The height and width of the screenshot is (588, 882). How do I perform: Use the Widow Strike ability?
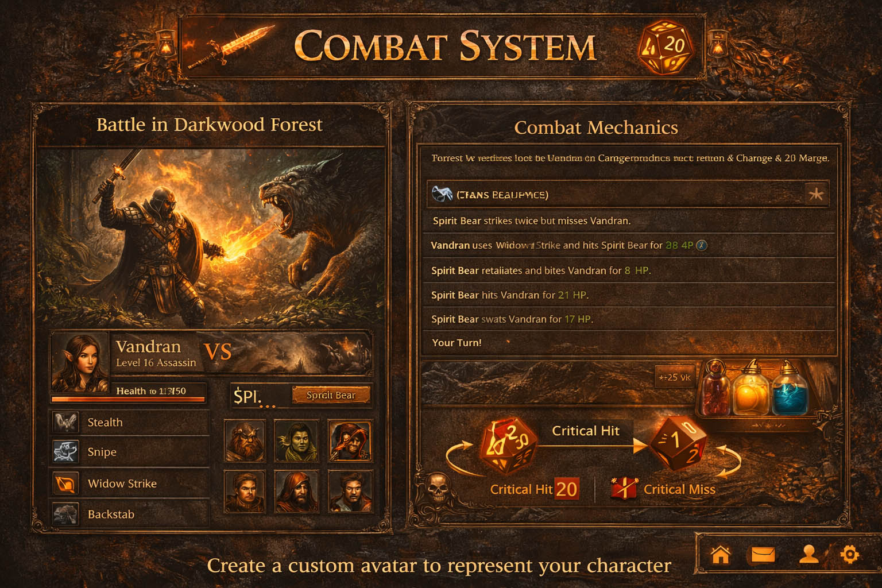pyautogui.click(x=130, y=483)
